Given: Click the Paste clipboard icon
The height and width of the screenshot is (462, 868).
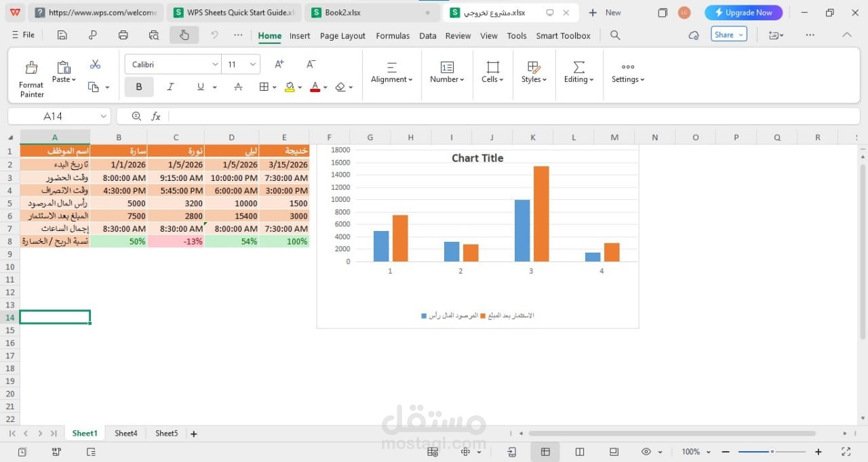Looking at the screenshot, I should 64,66.
